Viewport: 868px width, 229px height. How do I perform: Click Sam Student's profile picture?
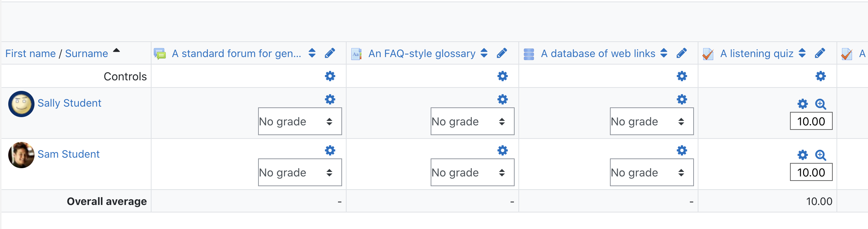point(21,155)
